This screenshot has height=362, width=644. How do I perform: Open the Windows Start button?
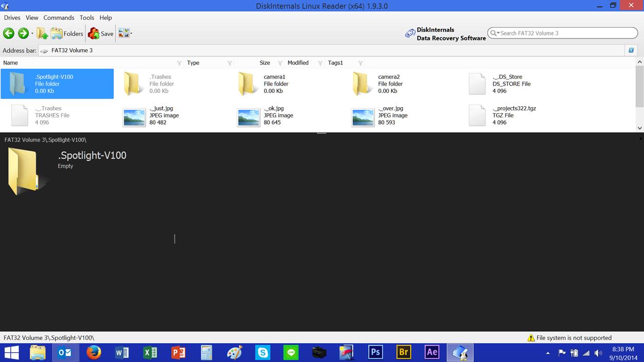(x=11, y=352)
